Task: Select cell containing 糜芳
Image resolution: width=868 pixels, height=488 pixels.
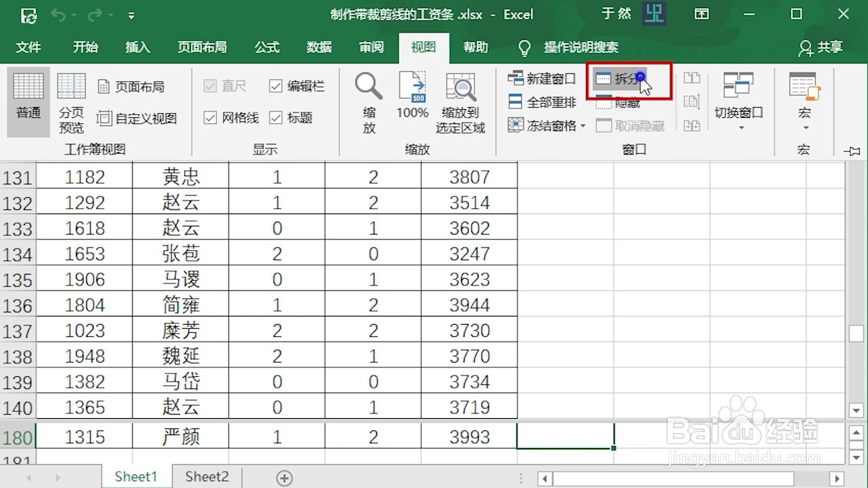Action: (x=181, y=331)
